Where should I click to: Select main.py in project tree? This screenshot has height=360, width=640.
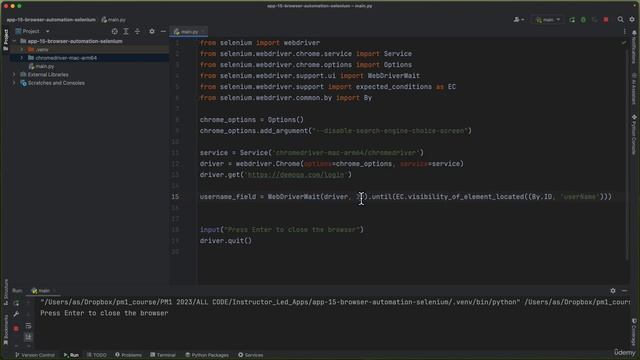tap(41, 66)
